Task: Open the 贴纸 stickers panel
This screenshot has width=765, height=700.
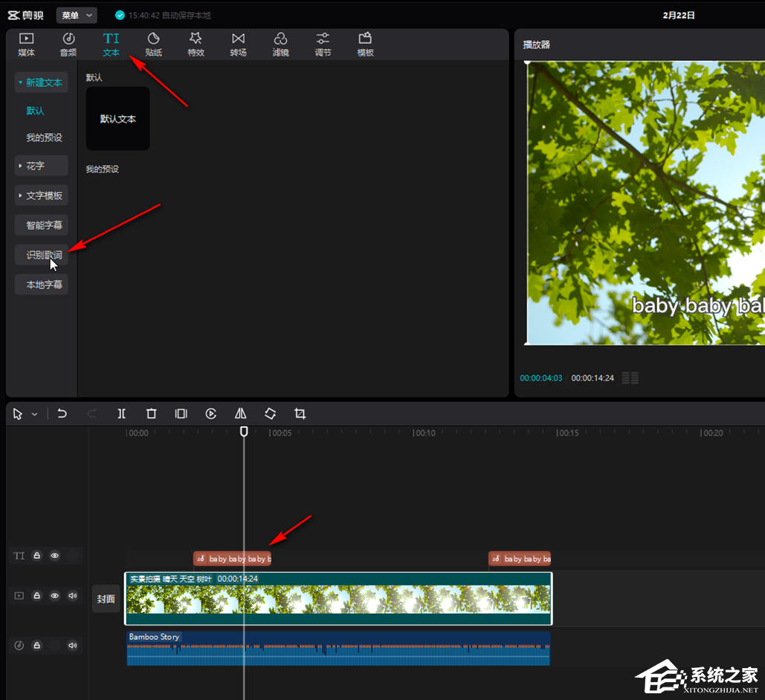Action: [153, 45]
